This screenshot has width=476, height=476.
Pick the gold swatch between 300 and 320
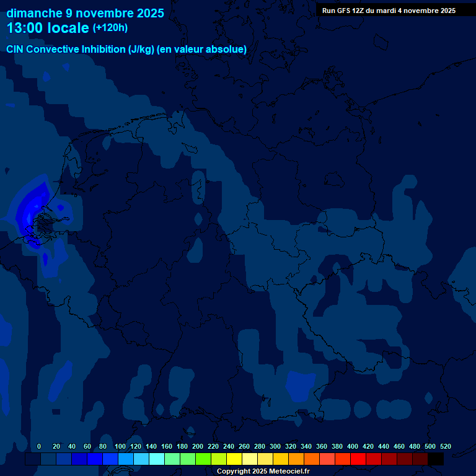[281, 459]
